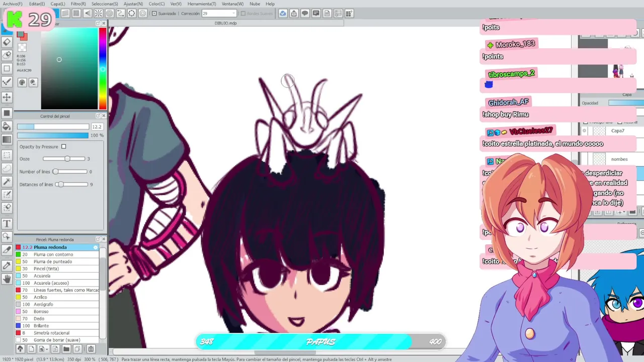Pop out the Color panel
Viewport: 644px width, 362px height.
(98, 24)
